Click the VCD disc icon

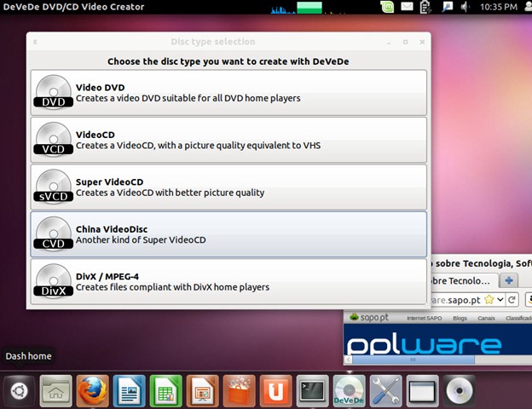coord(53,138)
